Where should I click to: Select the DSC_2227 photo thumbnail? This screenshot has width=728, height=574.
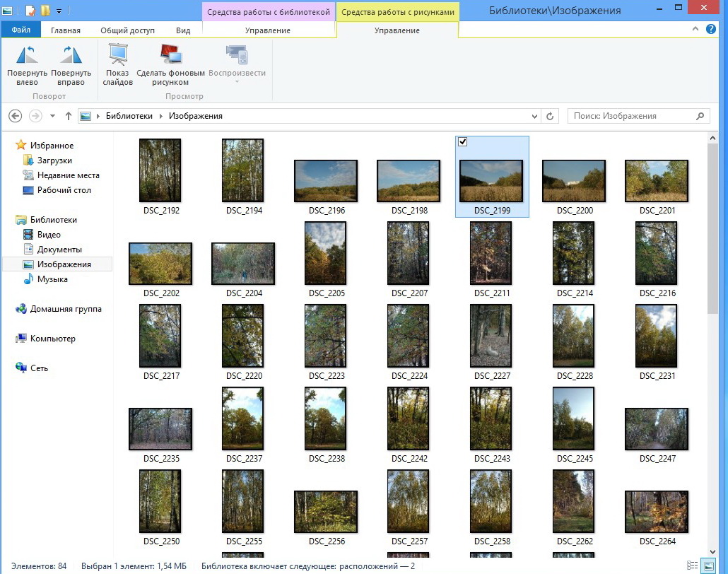pos(491,337)
